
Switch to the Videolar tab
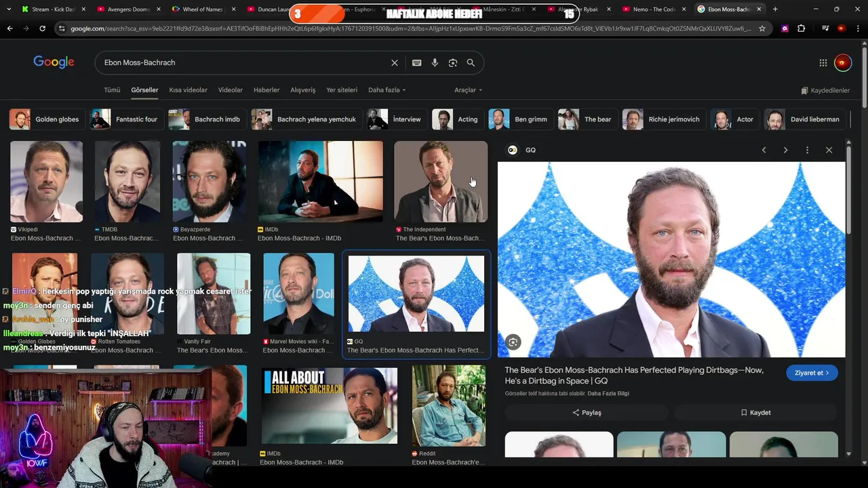click(x=231, y=90)
